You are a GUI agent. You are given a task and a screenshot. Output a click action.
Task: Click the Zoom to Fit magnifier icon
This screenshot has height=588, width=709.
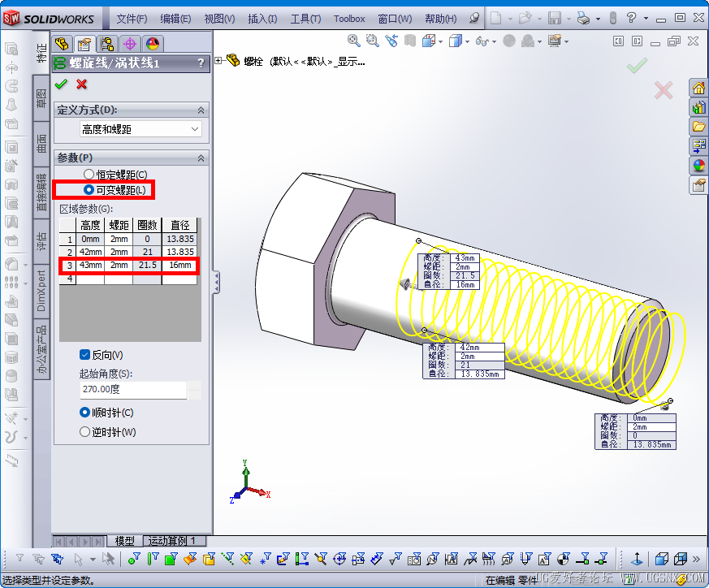(353, 41)
